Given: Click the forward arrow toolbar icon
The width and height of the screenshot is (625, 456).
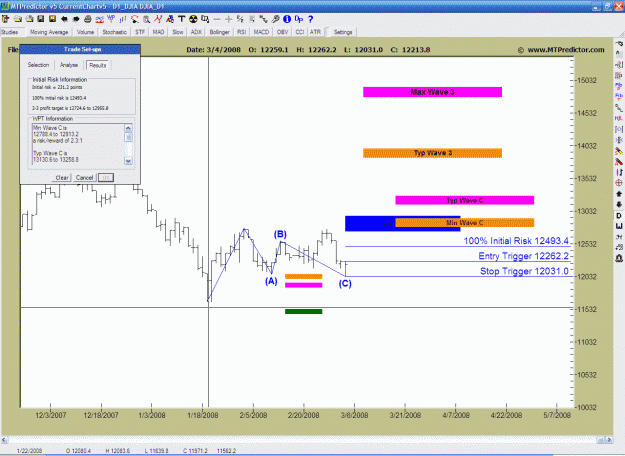Looking at the screenshot, I should pos(76,19).
